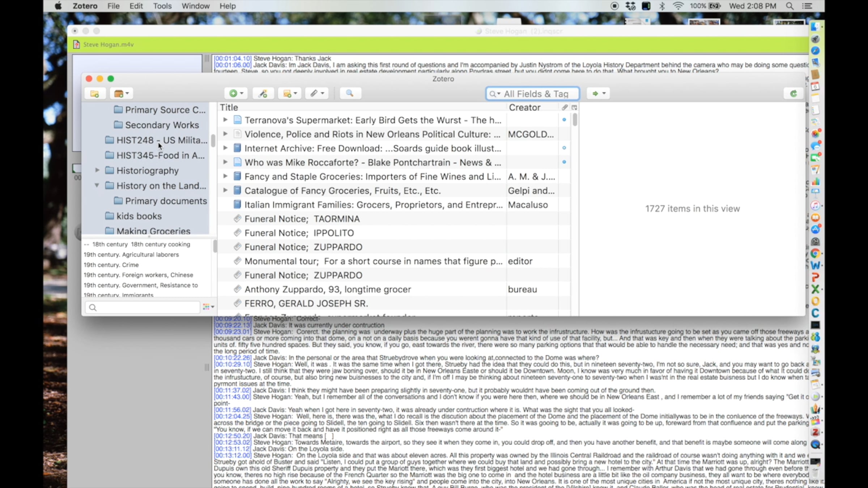The height and width of the screenshot is (488, 868).
Task: Open the Window menu
Action: [x=195, y=6]
